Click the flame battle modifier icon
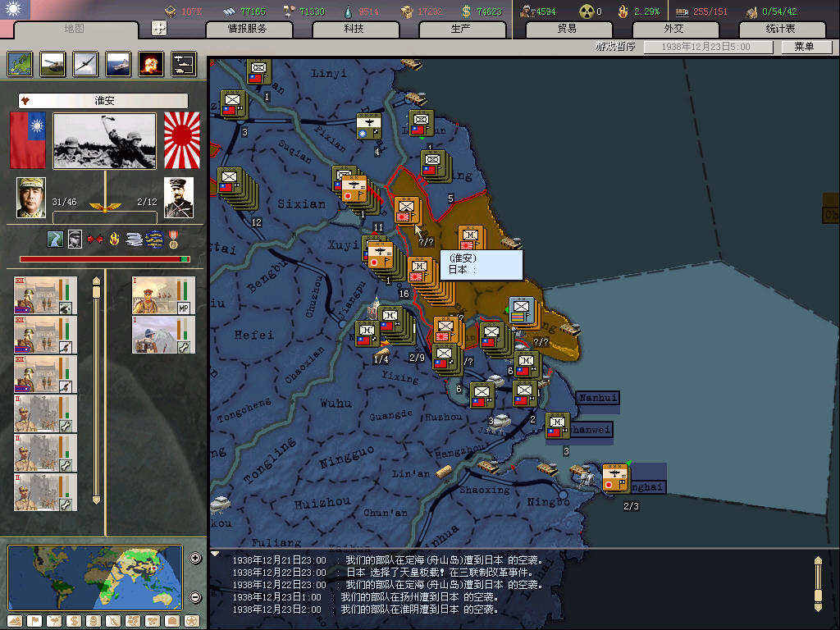Screen dimensions: 840x630 (114, 239)
